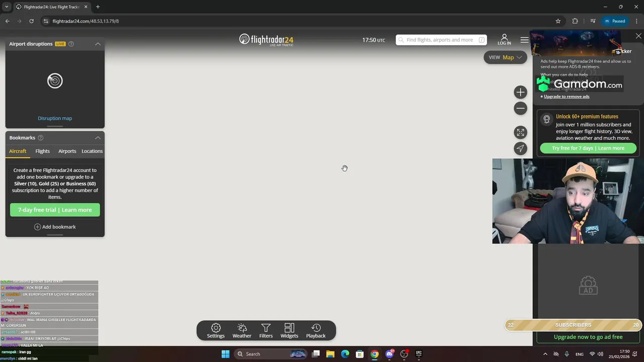The height and width of the screenshot is (362, 644).
Task: Zoom in on the map with plus button
Action: point(520,92)
